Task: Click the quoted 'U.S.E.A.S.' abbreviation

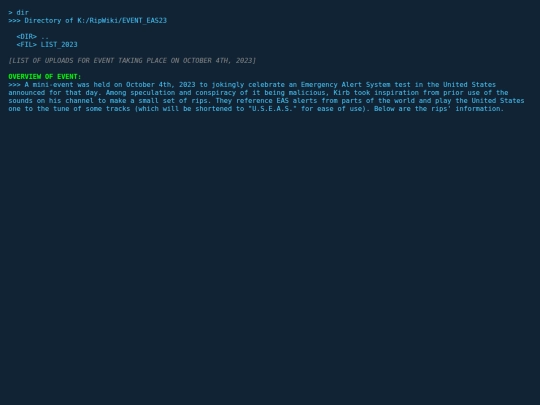Action: click(x=272, y=109)
